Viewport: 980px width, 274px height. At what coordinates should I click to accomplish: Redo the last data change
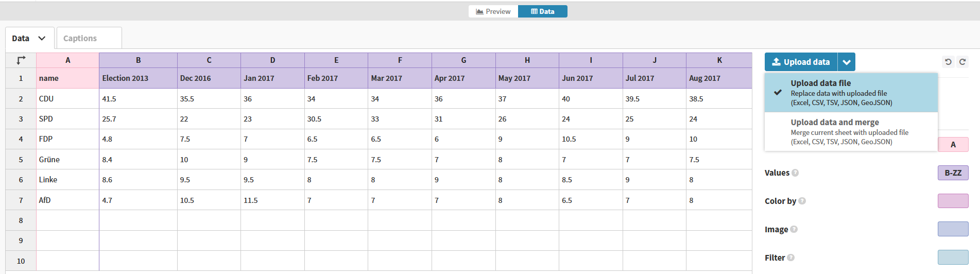pos(962,62)
